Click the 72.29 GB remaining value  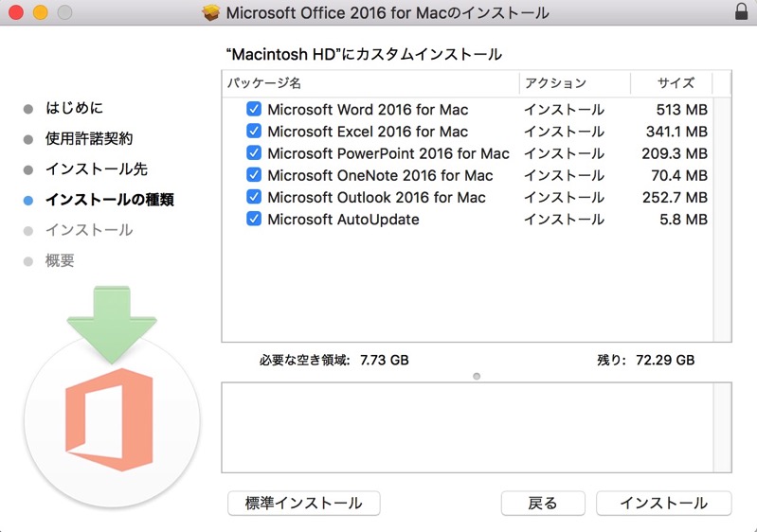point(665,360)
